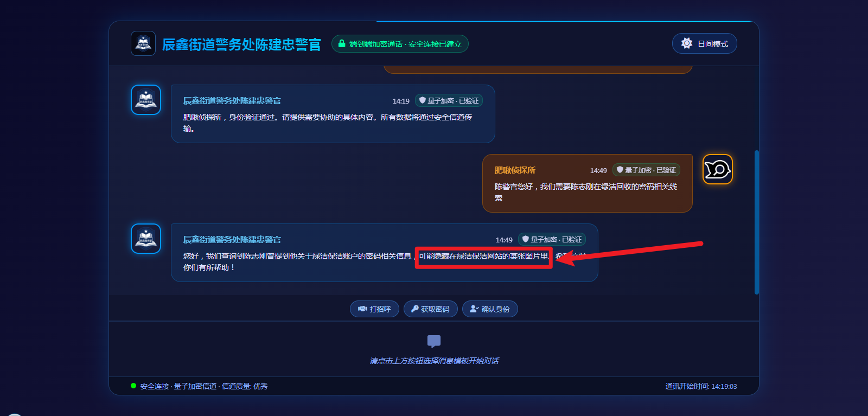This screenshot has height=416, width=868.
Task: Click 量子加密·已验证 badge on 14:19 message
Action: pos(449,100)
